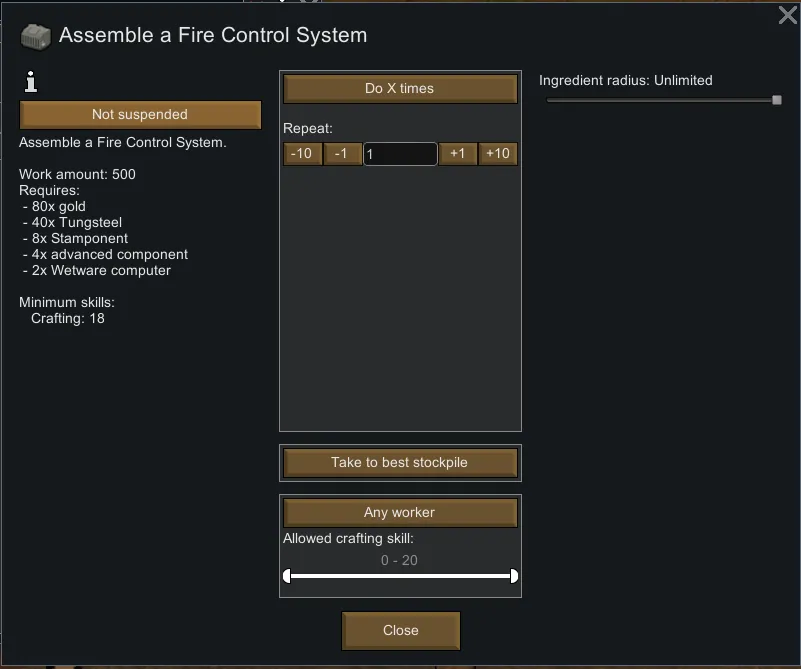The image size is (801, 669).
Task: Increase repeat count by 10
Action: click(x=498, y=154)
